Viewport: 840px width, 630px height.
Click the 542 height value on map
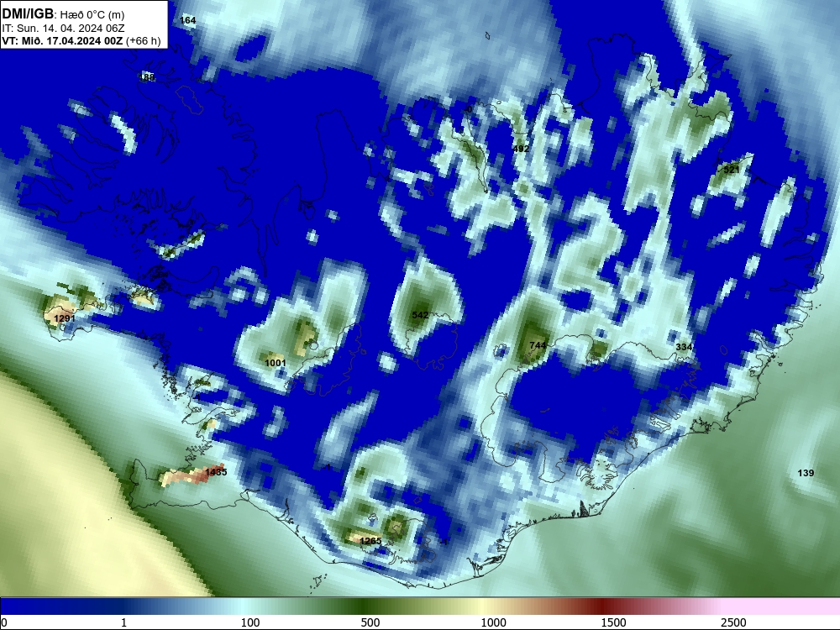420,315
